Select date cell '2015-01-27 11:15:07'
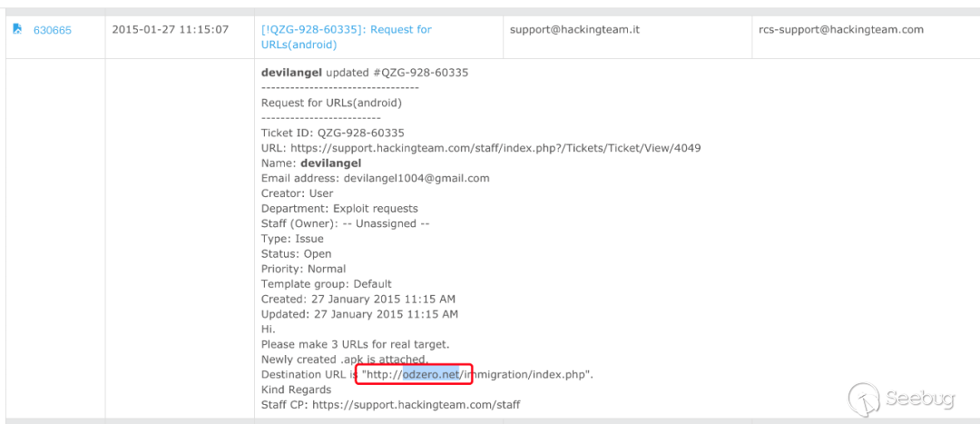The height and width of the screenshot is (424, 980). (171, 29)
